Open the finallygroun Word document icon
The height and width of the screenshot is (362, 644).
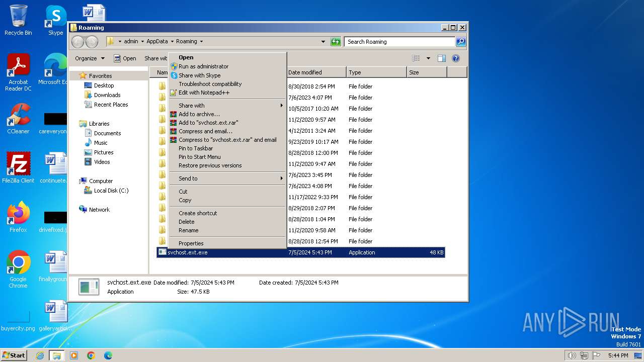(x=53, y=266)
